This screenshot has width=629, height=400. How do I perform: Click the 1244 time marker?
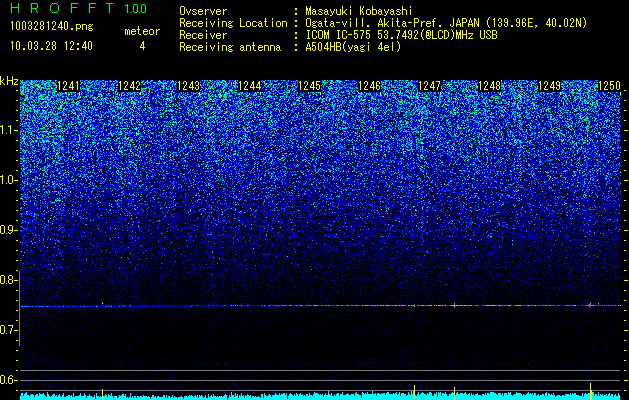[250, 86]
